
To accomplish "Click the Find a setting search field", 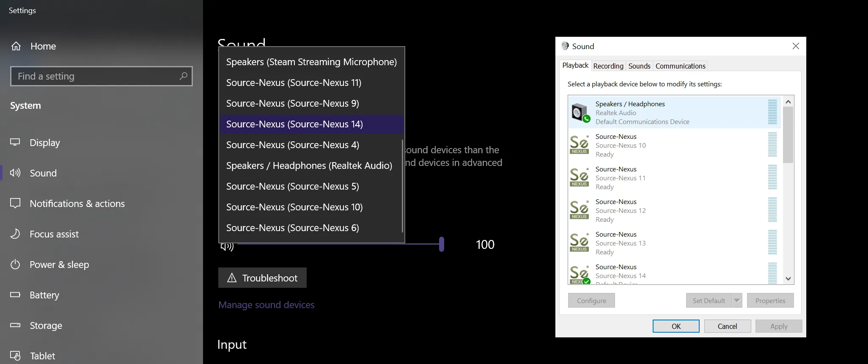I will point(102,76).
